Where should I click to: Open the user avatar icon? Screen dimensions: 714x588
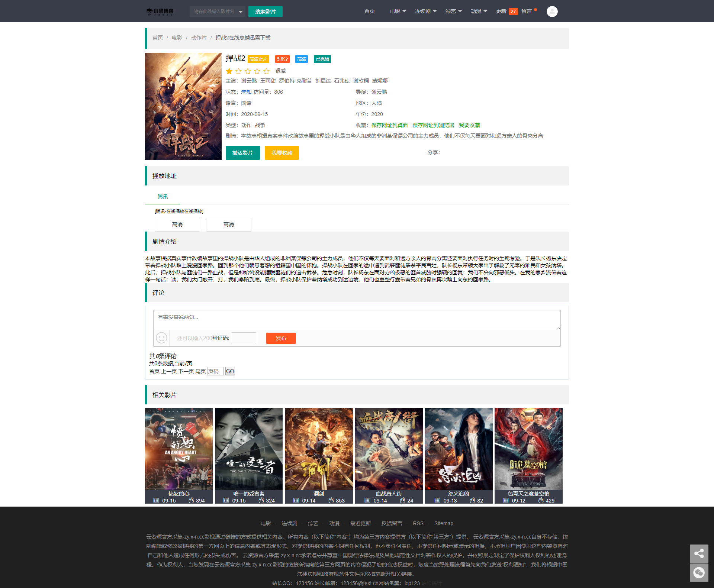coord(552,12)
